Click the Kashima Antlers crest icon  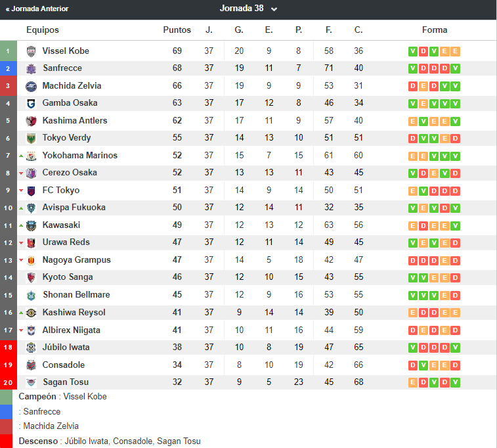[31, 121]
